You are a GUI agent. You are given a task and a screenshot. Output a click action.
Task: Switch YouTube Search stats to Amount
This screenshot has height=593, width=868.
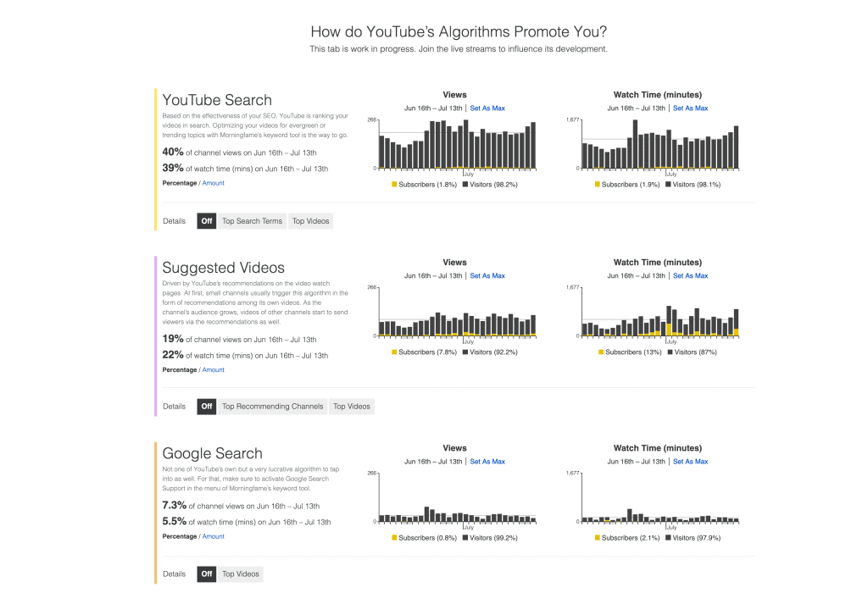[213, 183]
